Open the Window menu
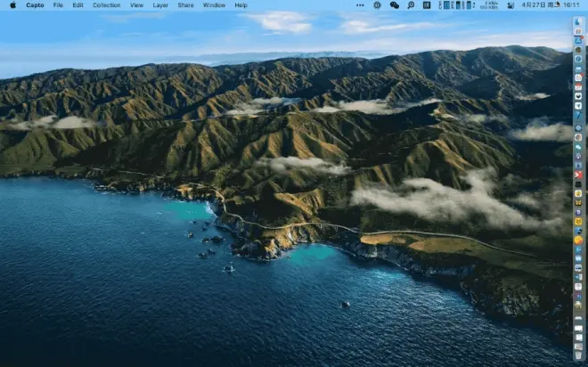The height and width of the screenshot is (367, 588). pos(214,5)
